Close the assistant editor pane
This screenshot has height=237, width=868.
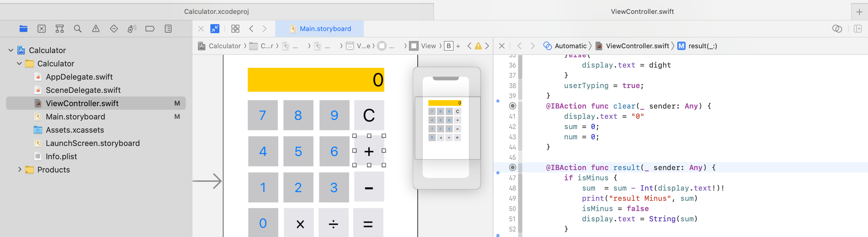[x=502, y=46]
